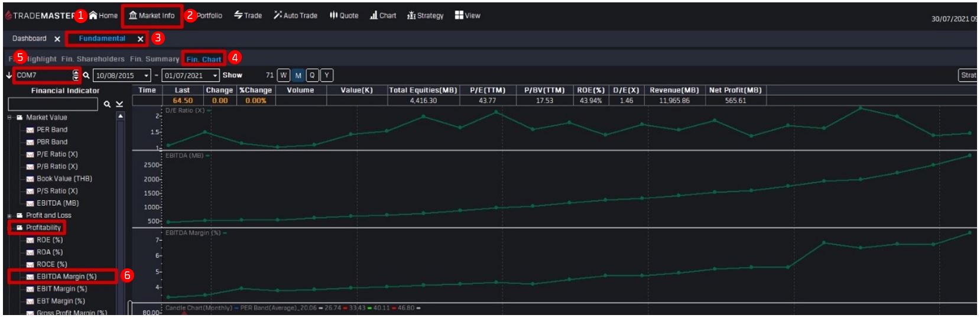Screen dimensions: 980x318
Task: Click the up arrow of indicator scrollbar
Action: [121, 117]
